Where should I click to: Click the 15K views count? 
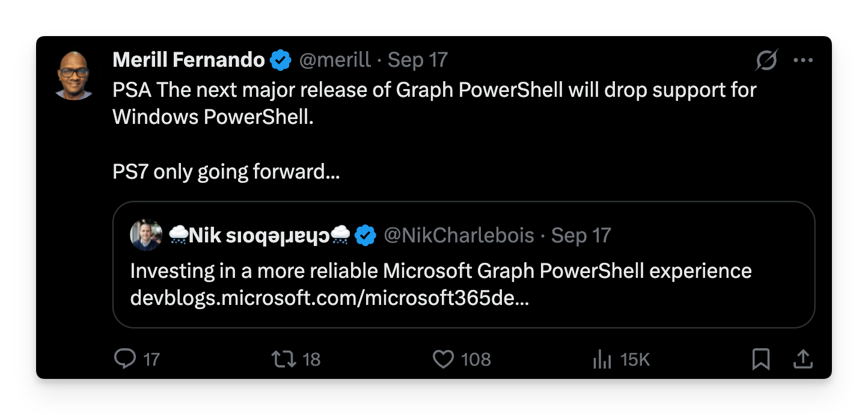pyautogui.click(x=635, y=359)
